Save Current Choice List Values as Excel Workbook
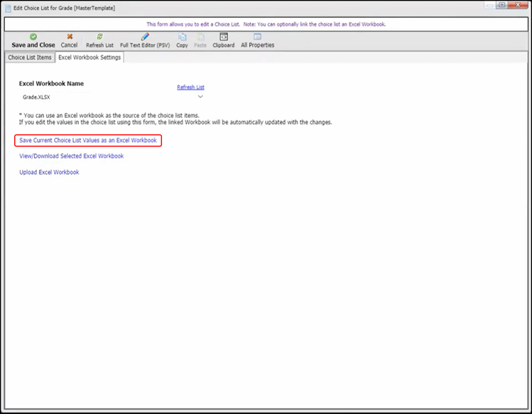 [88, 141]
